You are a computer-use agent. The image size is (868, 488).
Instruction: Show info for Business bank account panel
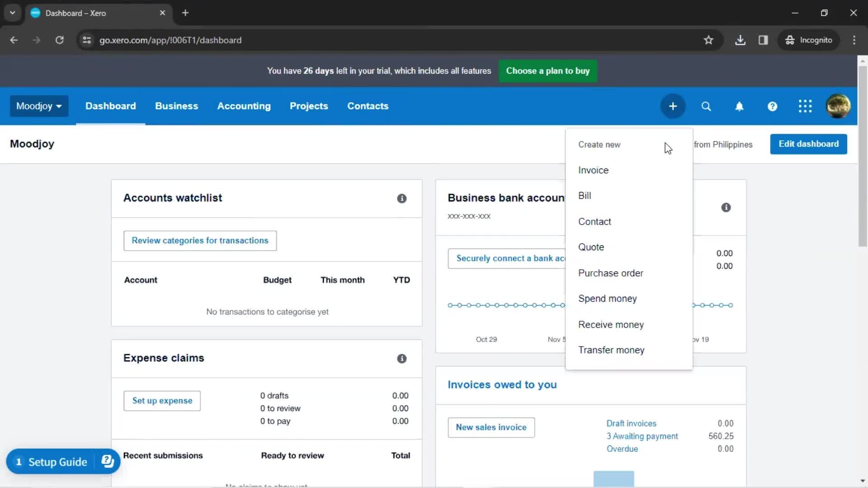tap(726, 207)
